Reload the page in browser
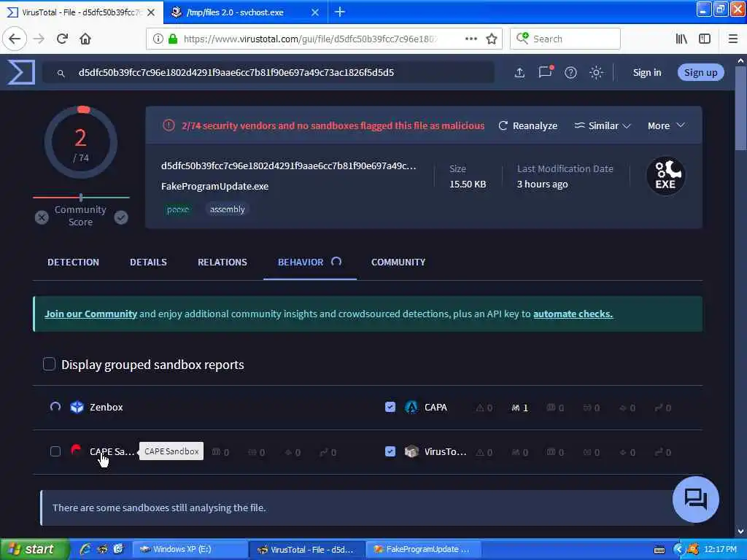 click(62, 39)
